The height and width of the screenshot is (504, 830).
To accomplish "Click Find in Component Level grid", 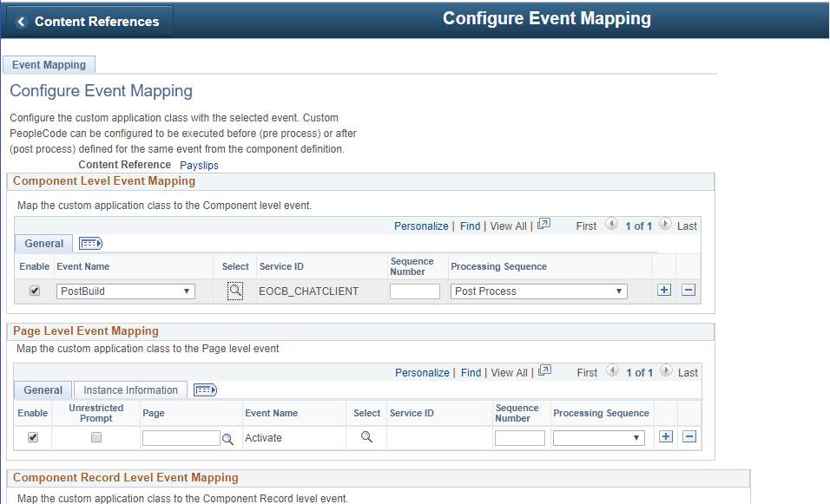I will (470, 226).
